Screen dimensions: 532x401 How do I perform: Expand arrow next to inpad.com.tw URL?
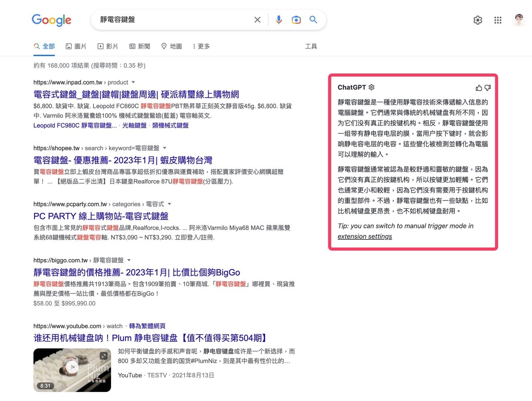click(133, 82)
